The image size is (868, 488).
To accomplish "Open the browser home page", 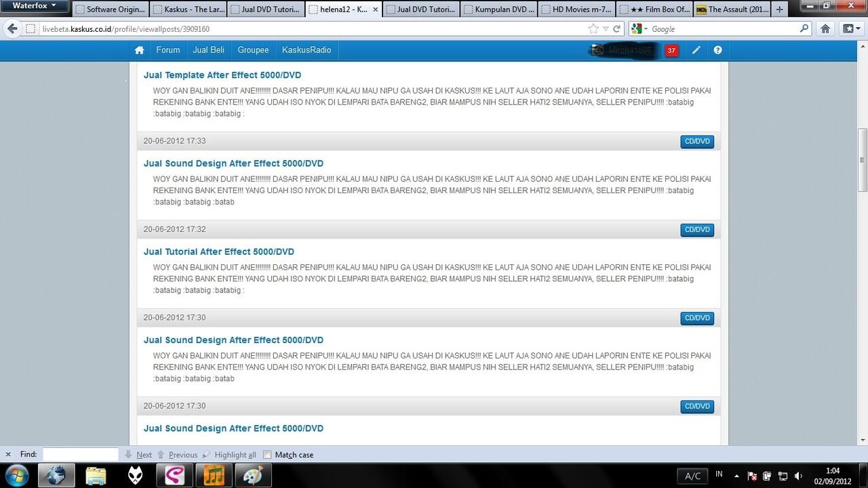I will click(x=825, y=28).
